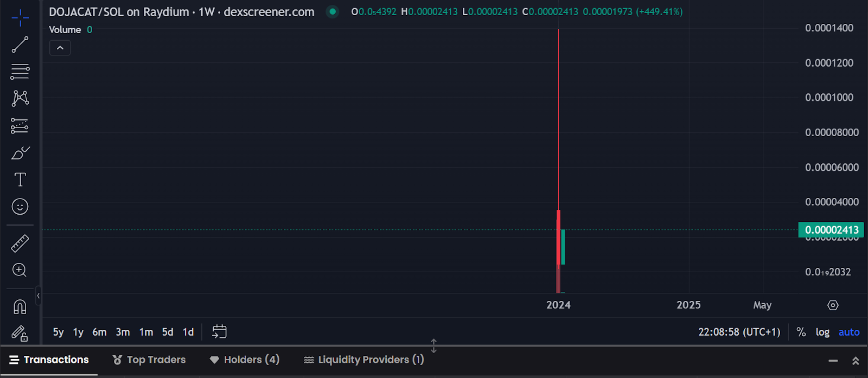Click the green weekly candlestick body
The height and width of the screenshot is (378, 868).
tap(563, 247)
